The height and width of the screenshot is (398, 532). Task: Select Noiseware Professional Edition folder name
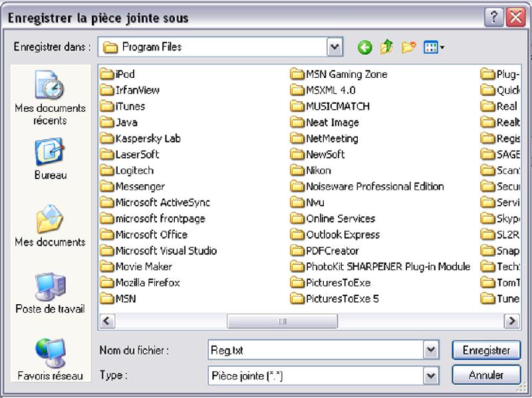(x=375, y=186)
